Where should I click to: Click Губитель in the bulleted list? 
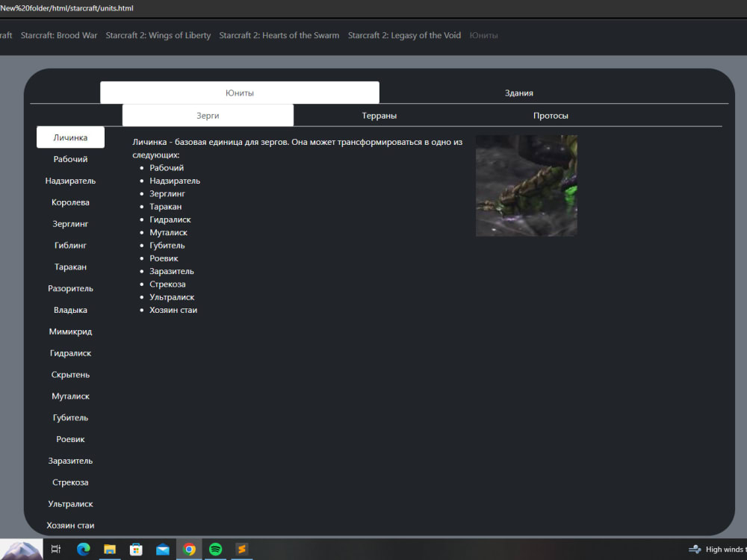point(167,245)
